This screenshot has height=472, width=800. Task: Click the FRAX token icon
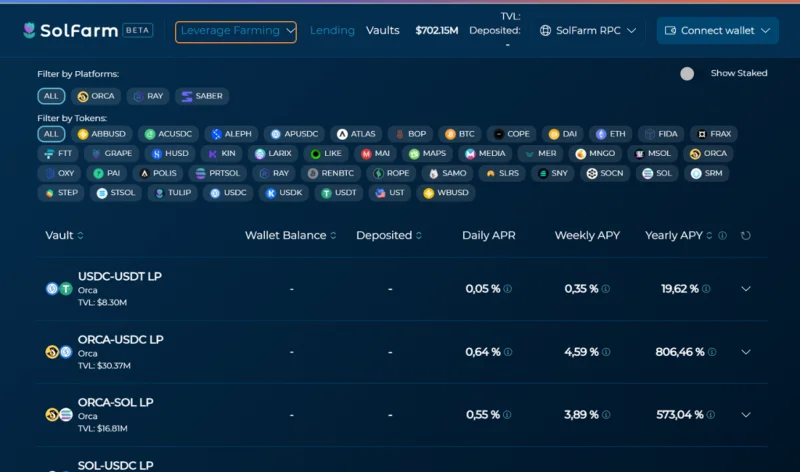(702, 134)
